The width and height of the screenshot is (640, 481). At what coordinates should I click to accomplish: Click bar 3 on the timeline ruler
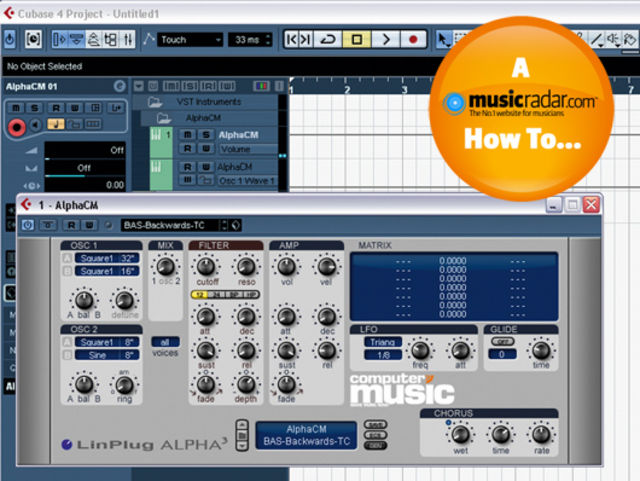(x=404, y=89)
